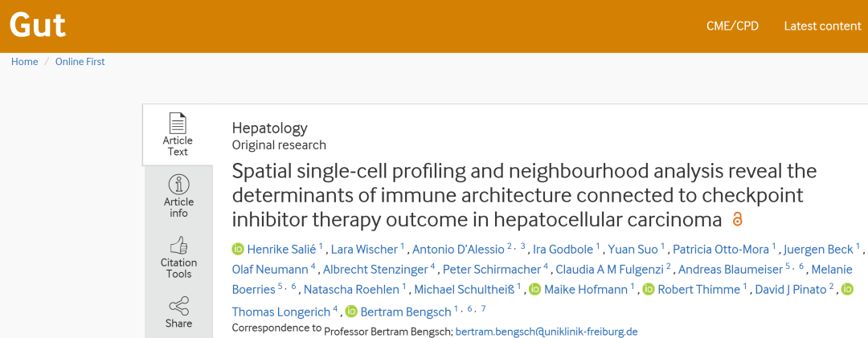Click the orange open access lock icon
This screenshot has height=338, width=868.
click(x=737, y=219)
